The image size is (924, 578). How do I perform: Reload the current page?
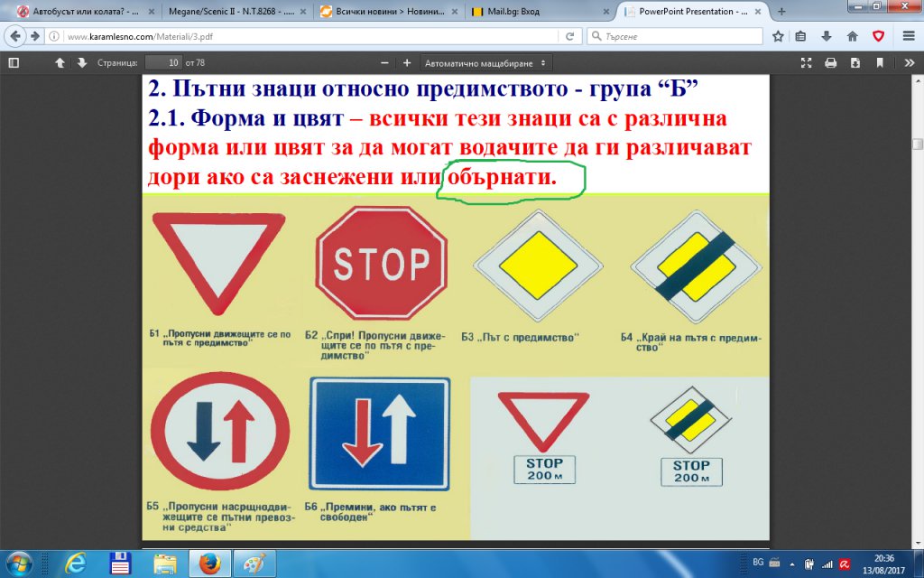[x=570, y=36]
